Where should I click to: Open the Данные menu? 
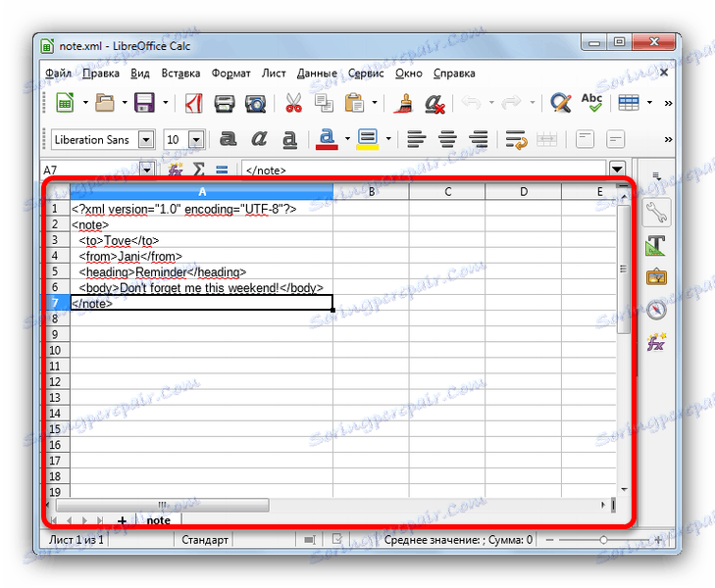tap(317, 73)
